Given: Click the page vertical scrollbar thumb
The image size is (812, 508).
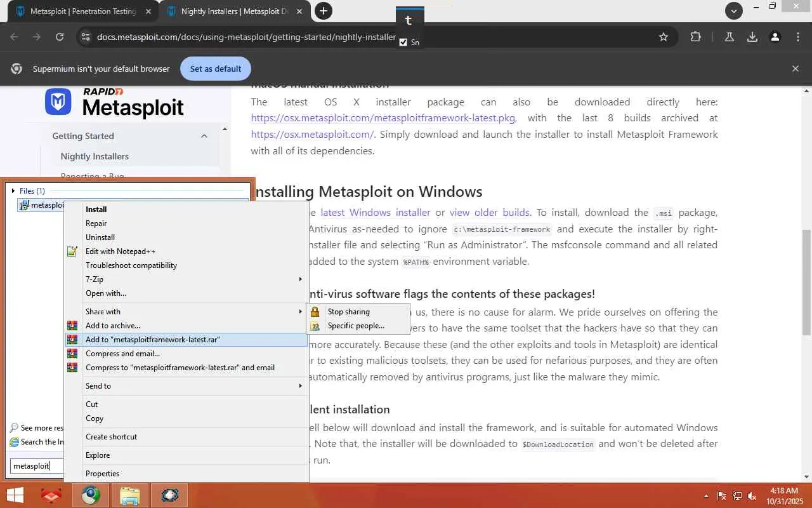Looking at the screenshot, I should (806, 282).
